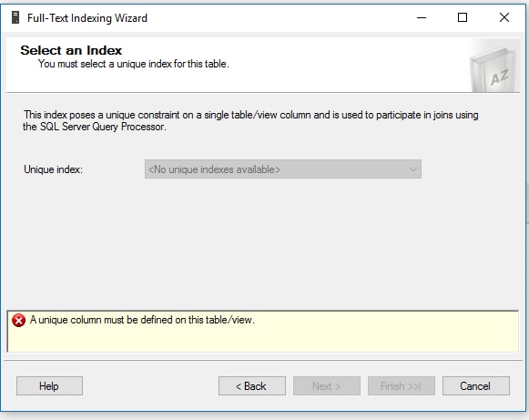Image resolution: width=529 pixels, height=420 pixels.
Task: Click the wizard title bar server icon
Action: tap(15, 17)
